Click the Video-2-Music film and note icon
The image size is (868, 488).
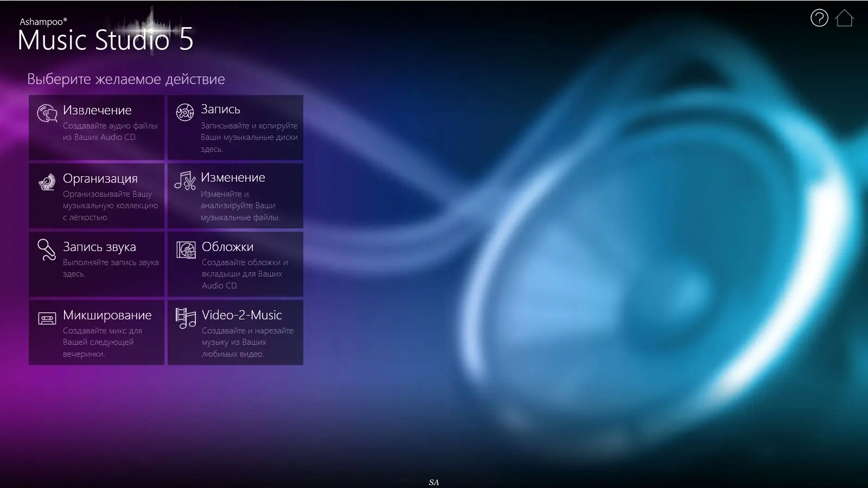186,318
